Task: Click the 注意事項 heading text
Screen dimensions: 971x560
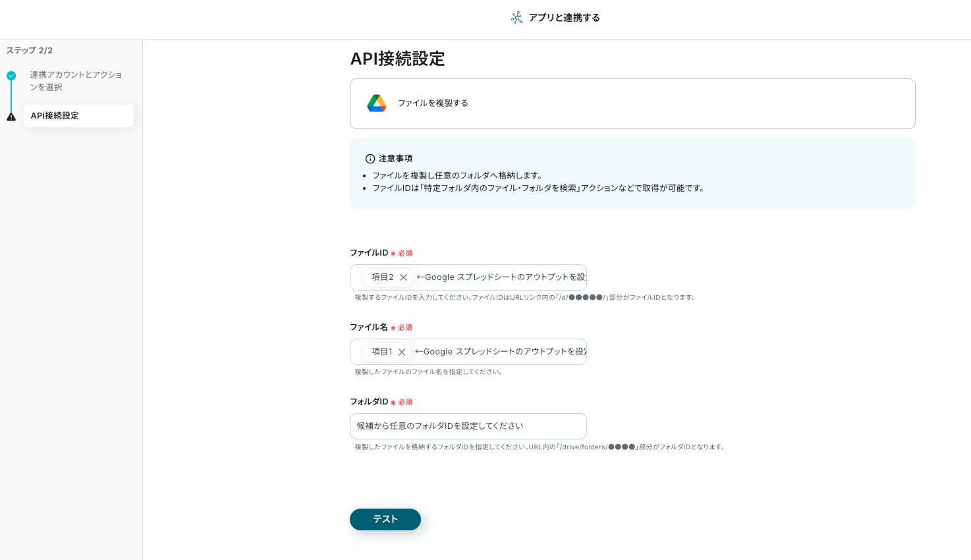Action: (x=395, y=159)
